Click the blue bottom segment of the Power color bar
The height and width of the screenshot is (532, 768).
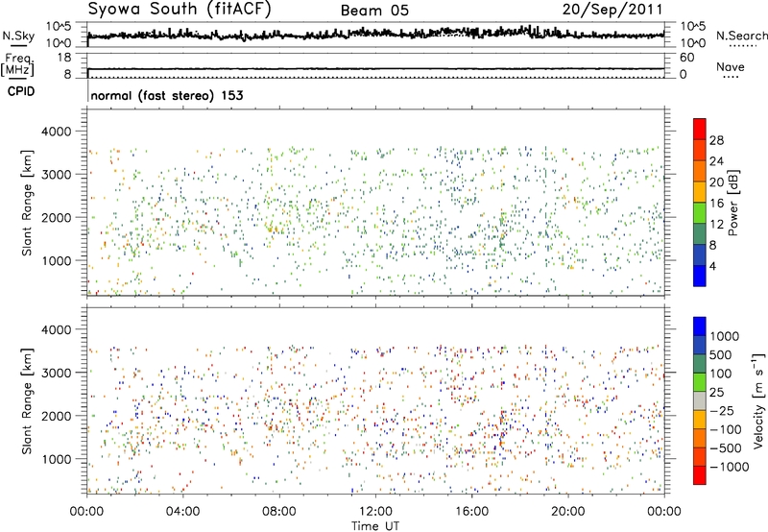tap(700, 276)
